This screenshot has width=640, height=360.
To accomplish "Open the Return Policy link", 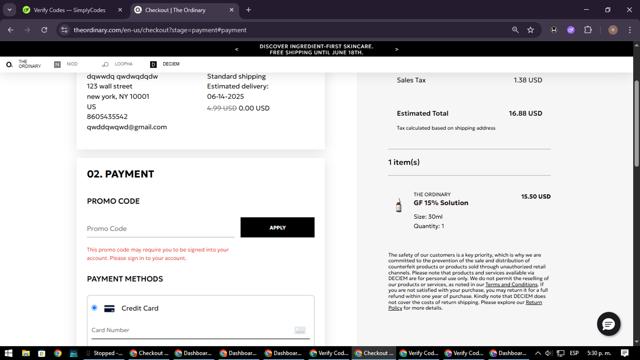I will click(465, 305).
